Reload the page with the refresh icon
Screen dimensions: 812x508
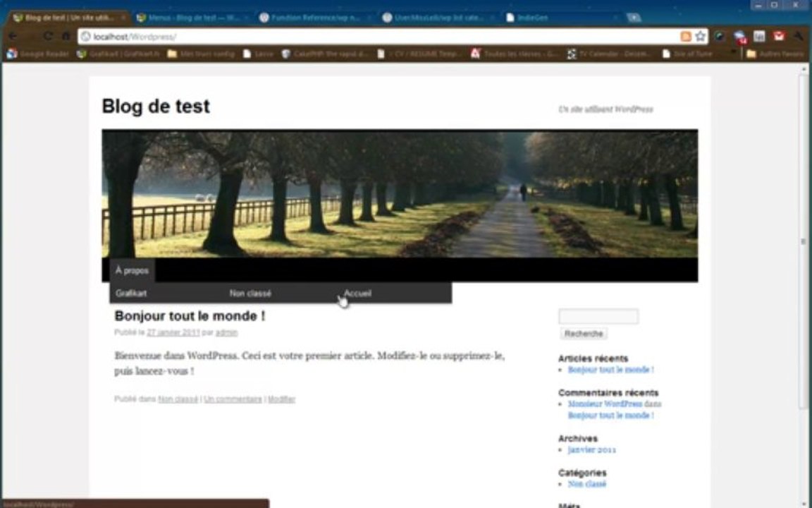pos(48,36)
